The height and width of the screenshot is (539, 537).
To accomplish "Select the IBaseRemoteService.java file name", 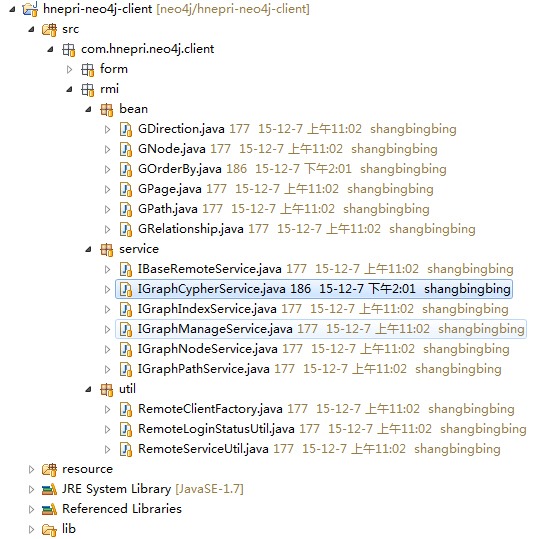I will point(210,269).
